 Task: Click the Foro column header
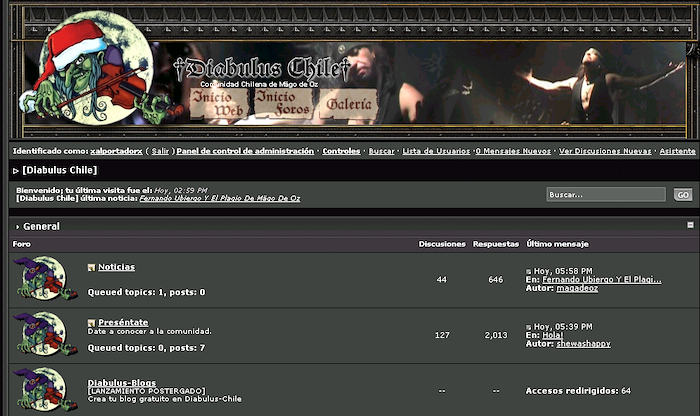pyautogui.click(x=21, y=244)
